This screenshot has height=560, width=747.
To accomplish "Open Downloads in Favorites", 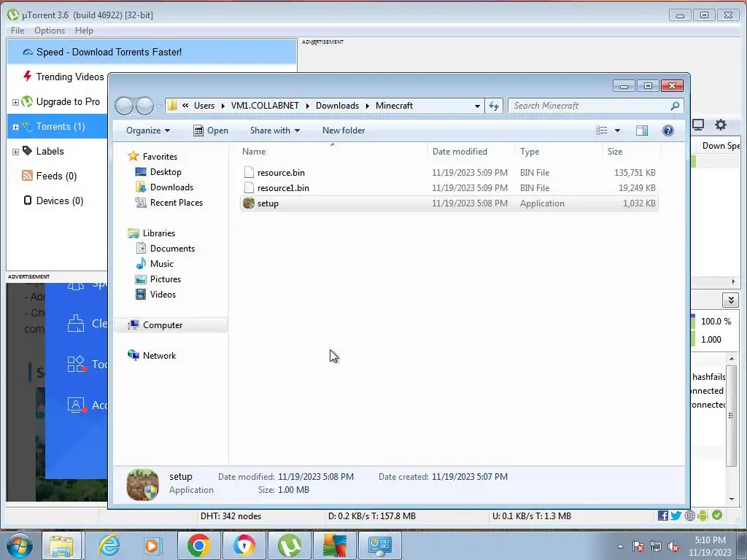I will (x=171, y=187).
